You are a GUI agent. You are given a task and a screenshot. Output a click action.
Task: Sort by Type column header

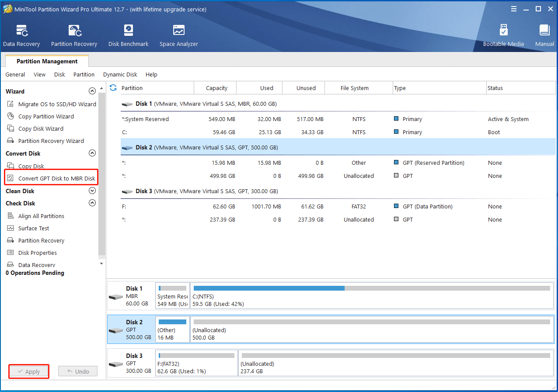[x=439, y=88]
